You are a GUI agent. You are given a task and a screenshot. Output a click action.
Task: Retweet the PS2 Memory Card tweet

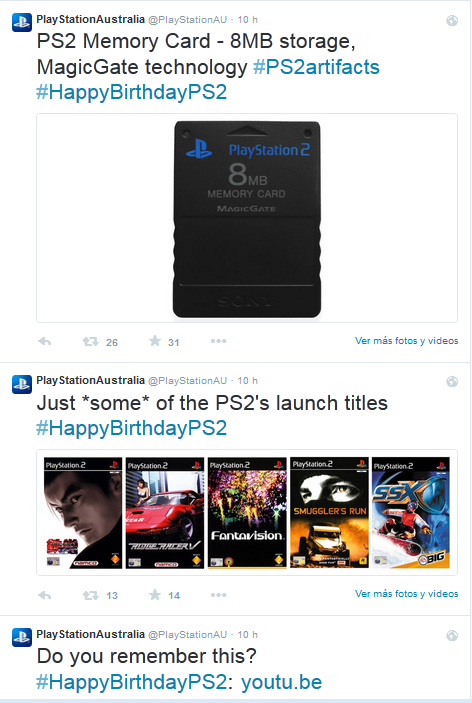[91, 342]
